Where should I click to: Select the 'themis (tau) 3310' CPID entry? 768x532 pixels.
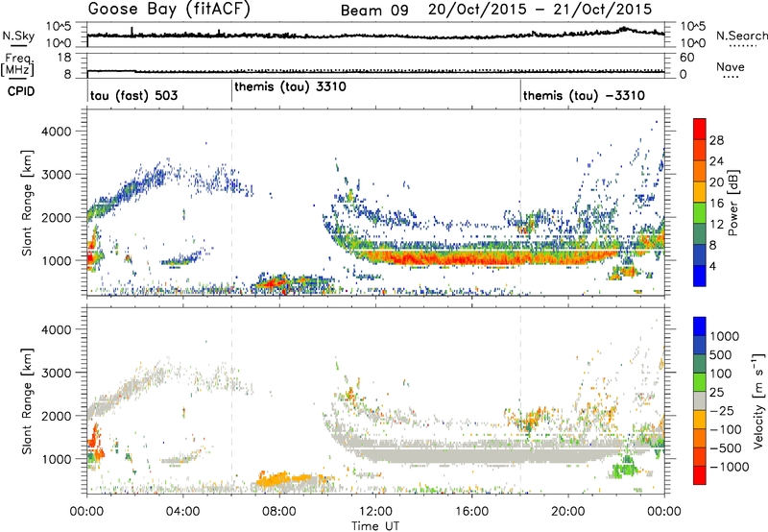[291, 86]
